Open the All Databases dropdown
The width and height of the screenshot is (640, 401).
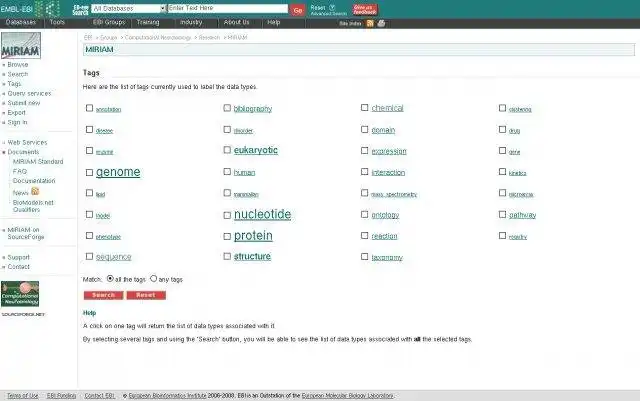[x=129, y=9]
